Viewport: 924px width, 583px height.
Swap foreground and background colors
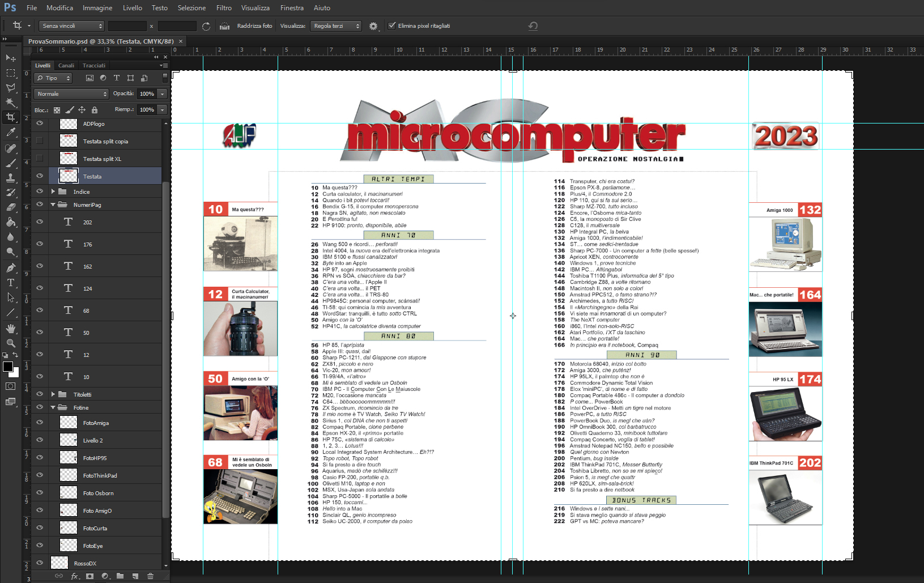pos(15,355)
